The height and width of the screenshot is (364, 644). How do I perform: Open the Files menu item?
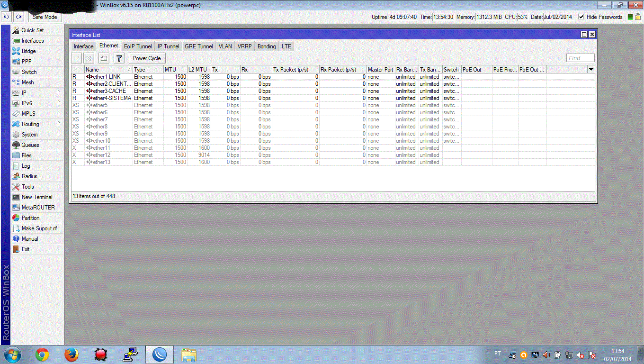tap(37, 155)
